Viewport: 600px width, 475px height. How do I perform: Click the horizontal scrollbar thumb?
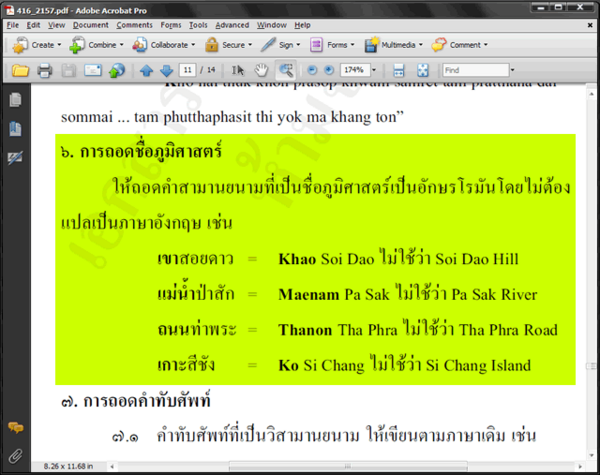[x=348, y=466]
